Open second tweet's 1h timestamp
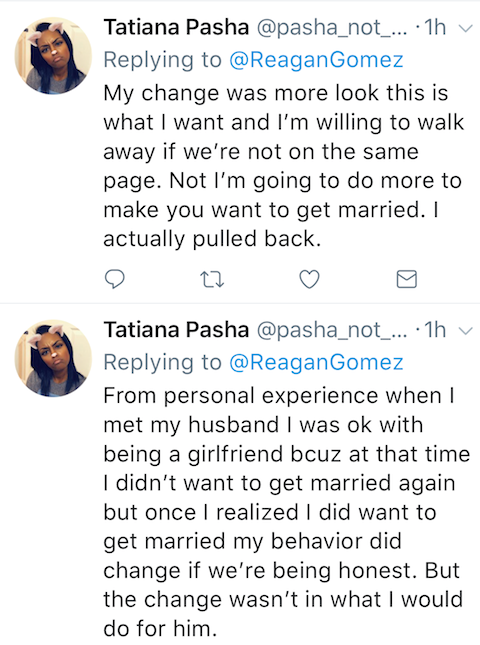Image resolution: width=480 pixels, height=645 pixels. (x=435, y=330)
